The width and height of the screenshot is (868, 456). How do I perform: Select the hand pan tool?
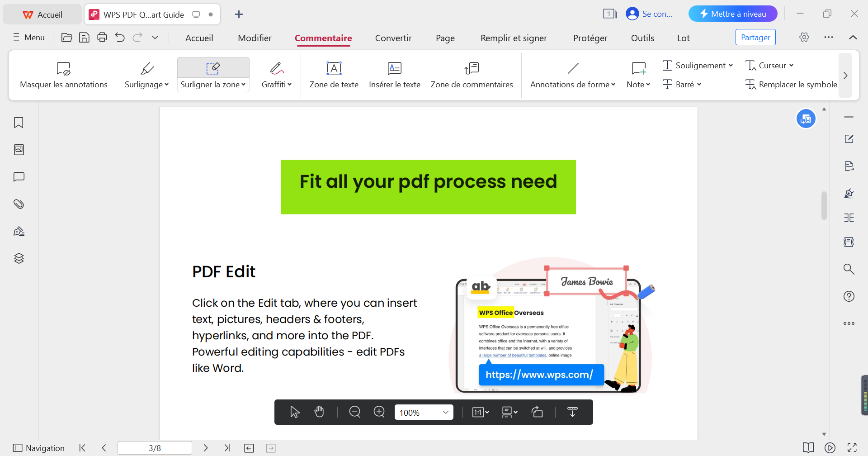[x=319, y=412]
